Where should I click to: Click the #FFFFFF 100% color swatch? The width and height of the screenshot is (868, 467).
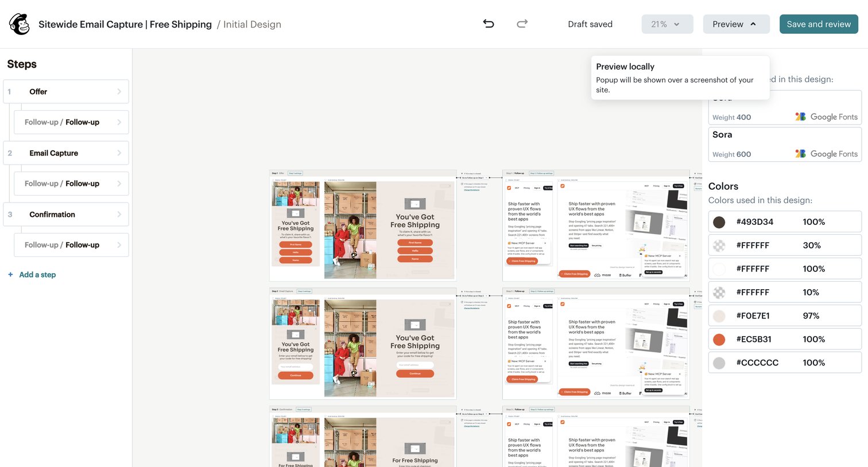pos(719,269)
